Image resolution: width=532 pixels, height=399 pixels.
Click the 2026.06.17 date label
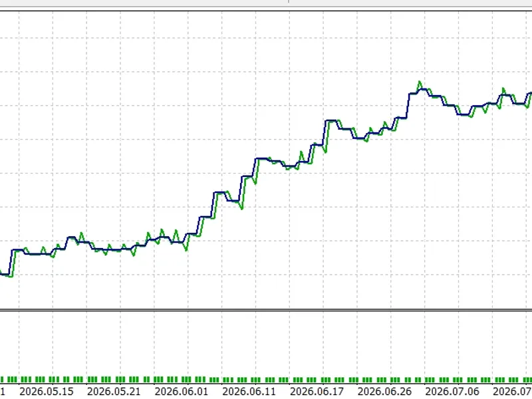[317, 392]
